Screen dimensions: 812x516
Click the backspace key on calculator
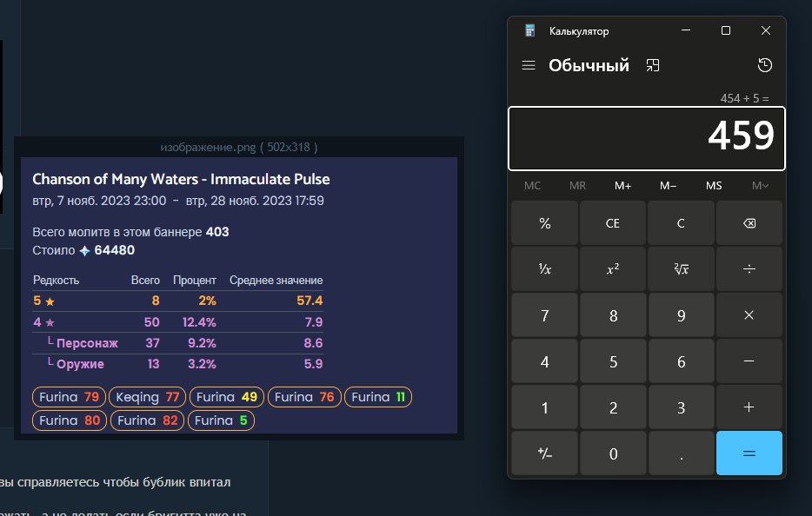pyautogui.click(x=749, y=223)
